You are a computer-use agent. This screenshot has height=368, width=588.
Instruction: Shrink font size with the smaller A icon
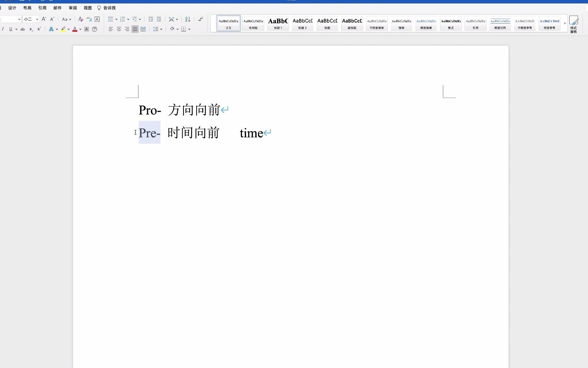52,19
